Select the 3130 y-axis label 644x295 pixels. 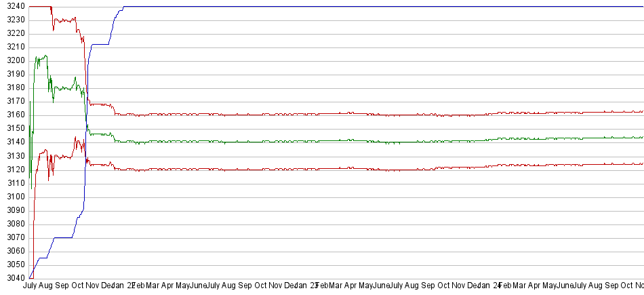12,156
